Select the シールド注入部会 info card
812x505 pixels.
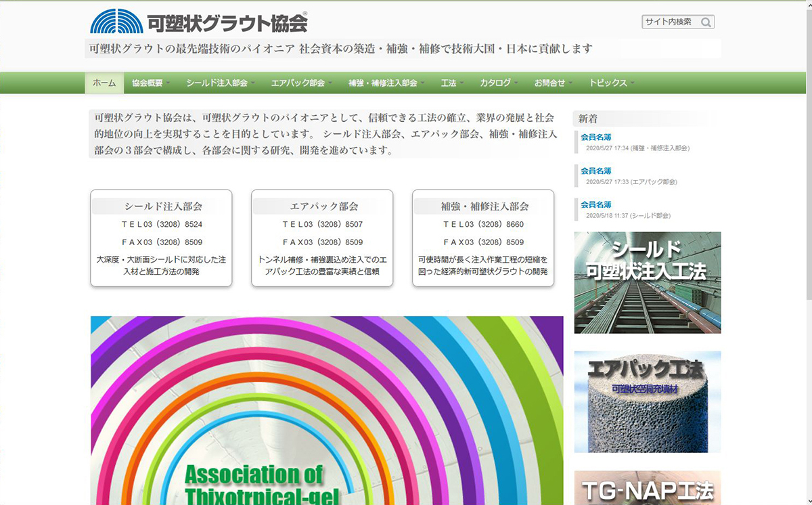pos(161,238)
